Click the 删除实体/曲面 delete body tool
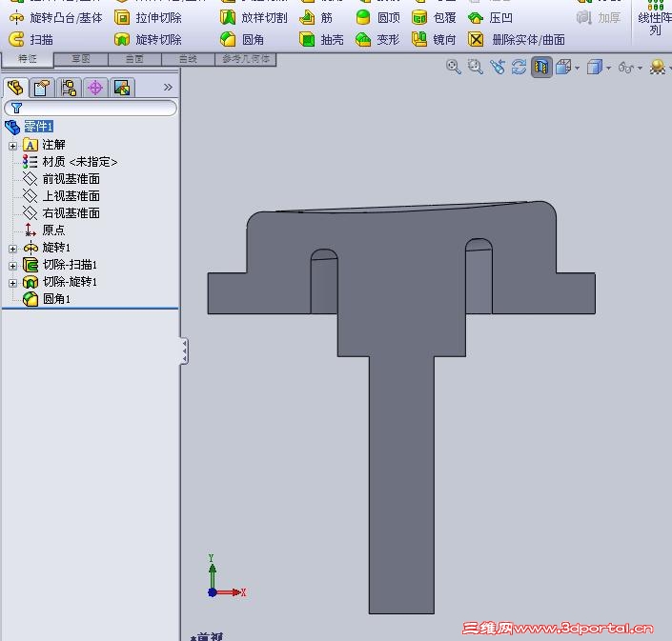This screenshot has height=641, width=672. click(517, 39)
